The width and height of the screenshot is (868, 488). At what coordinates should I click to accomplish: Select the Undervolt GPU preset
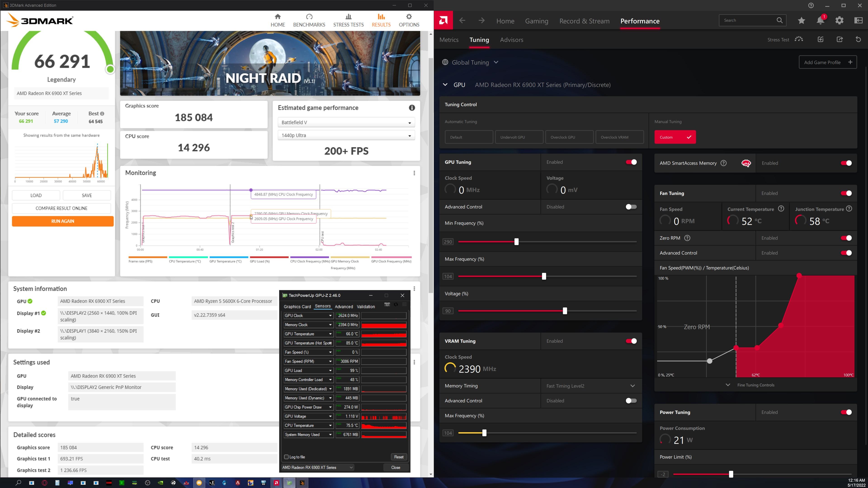[519, 137]
